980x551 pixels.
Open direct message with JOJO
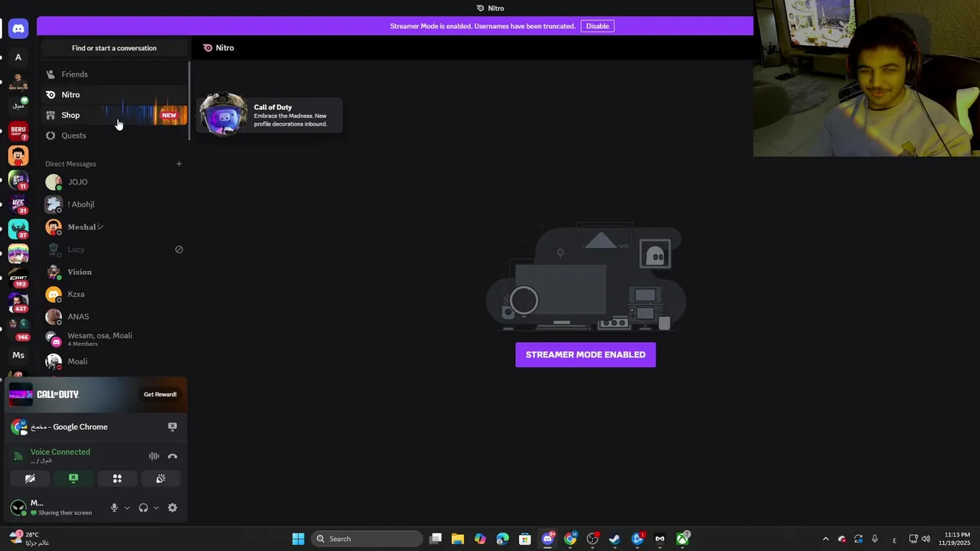(114, 182)
